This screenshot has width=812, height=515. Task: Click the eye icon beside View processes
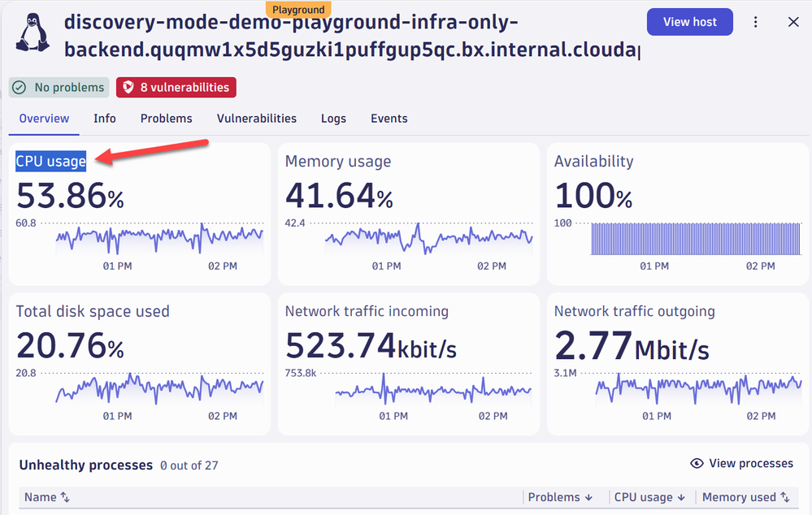click(x=697, y=464)
